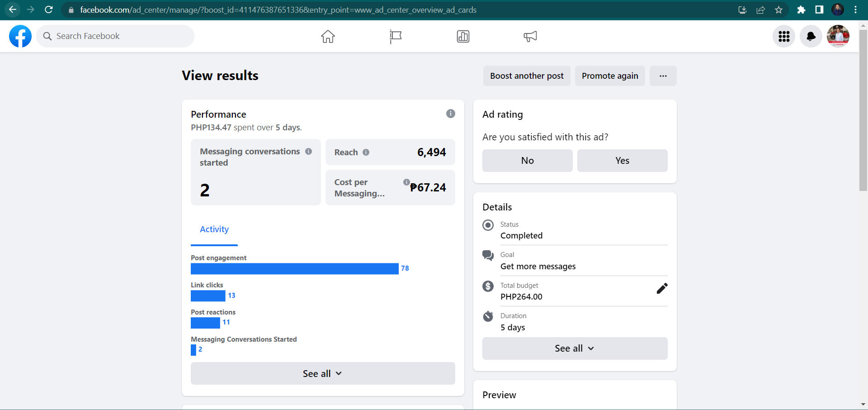Answer Yes to ad satisfaction
The width and height of the screenshot is (868, 410).
tap(622, 161)
